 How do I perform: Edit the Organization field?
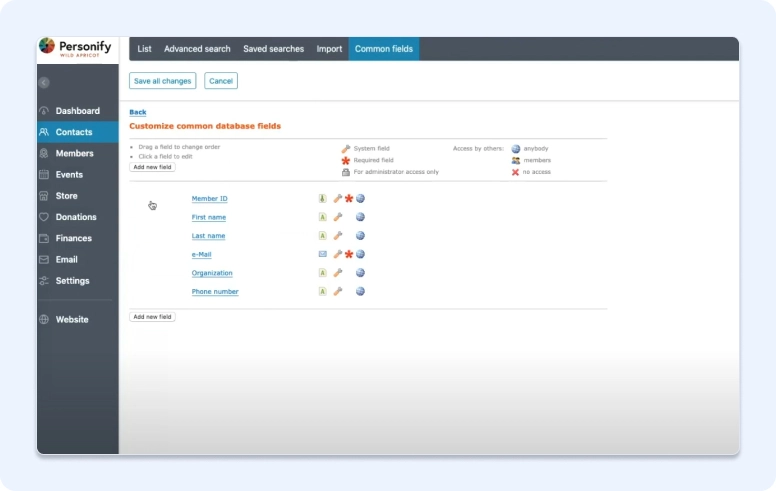click(212, 273)
